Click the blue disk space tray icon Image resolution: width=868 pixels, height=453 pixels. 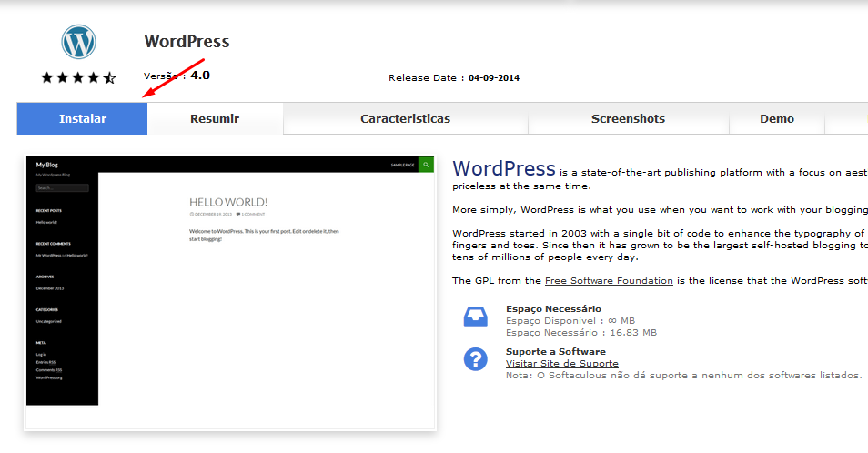point(476,317)
